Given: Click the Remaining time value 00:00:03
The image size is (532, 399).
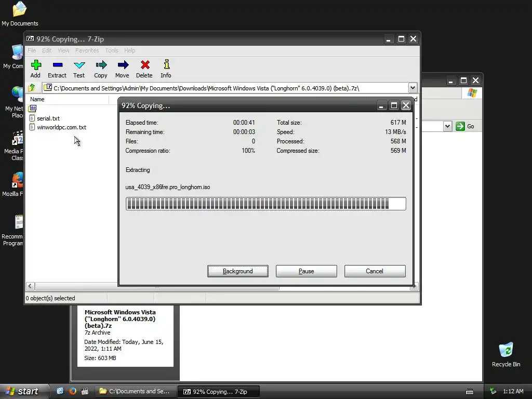Looking at the screenshot, I should pyautogui.click(x=244, y=131).
